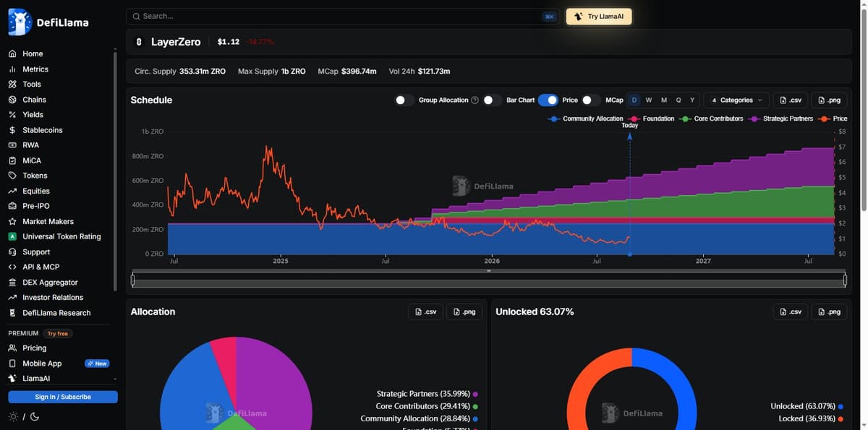
Task: Toggle the MCap switch
Action: [592, 100]
